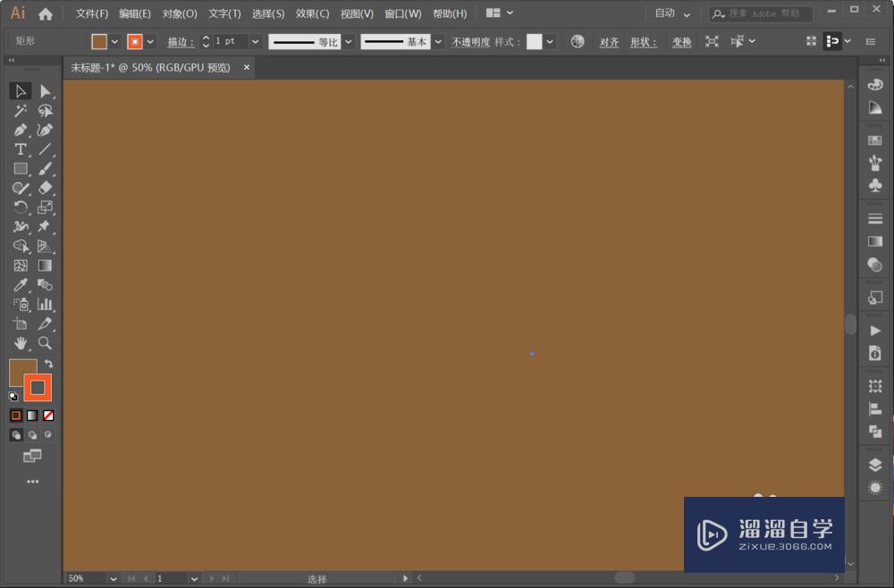The image size is (894, 588).
Task: Select the Hand tool
Action: click(21, 343)
